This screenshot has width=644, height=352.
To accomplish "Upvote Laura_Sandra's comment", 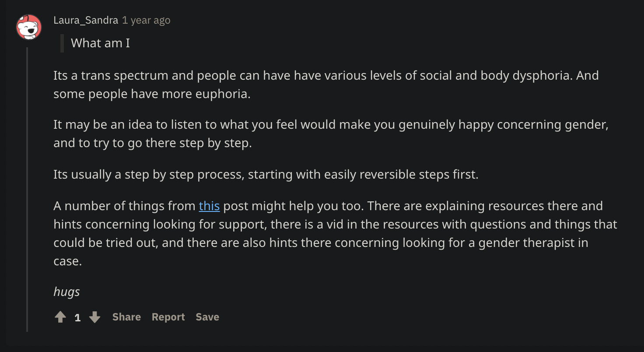I will 60,317.
